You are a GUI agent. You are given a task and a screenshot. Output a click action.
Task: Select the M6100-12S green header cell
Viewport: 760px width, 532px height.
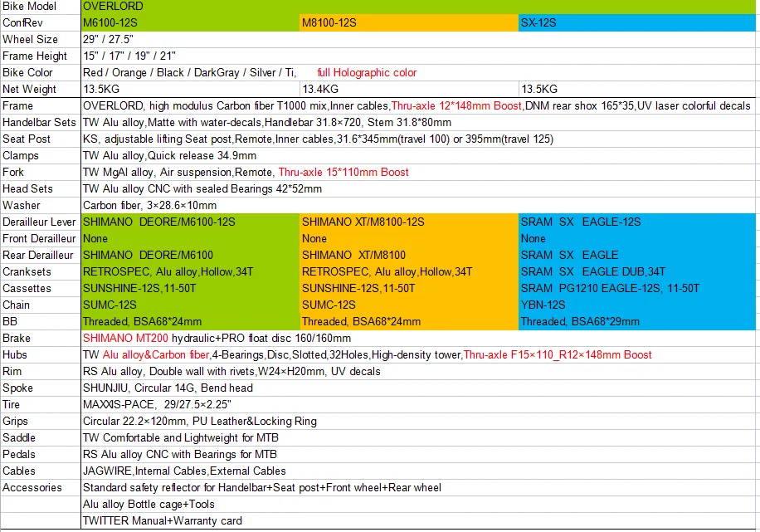tap(190, 22)
